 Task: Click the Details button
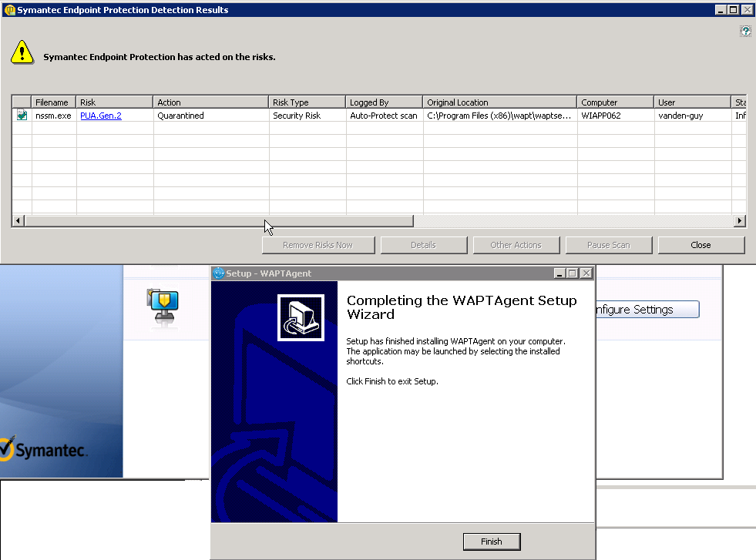click(423, 245)
